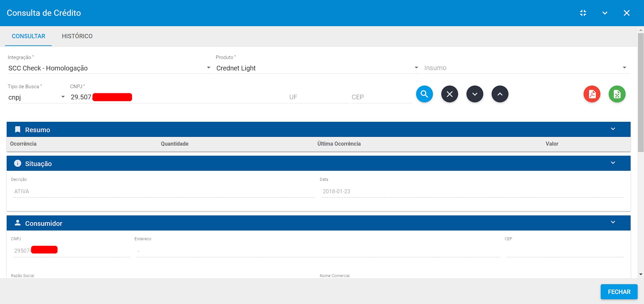
Task: Run the credit search with the magnifier icon
Action: tap(424, 94)
